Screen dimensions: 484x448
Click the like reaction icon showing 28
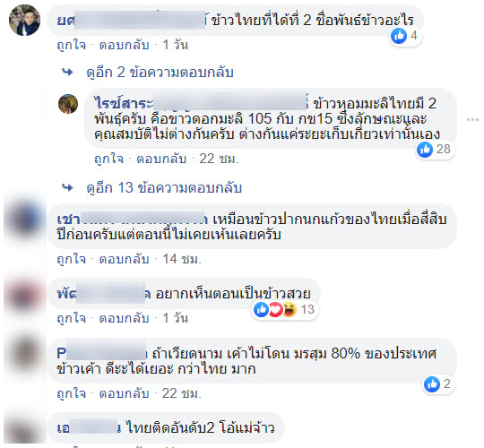click(425, 150)
